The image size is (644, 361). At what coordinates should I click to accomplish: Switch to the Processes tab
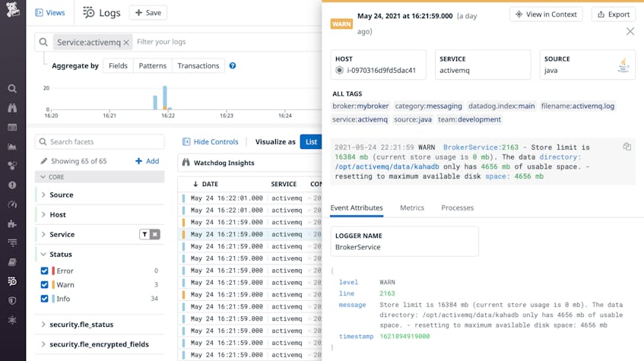coord(457,207)
